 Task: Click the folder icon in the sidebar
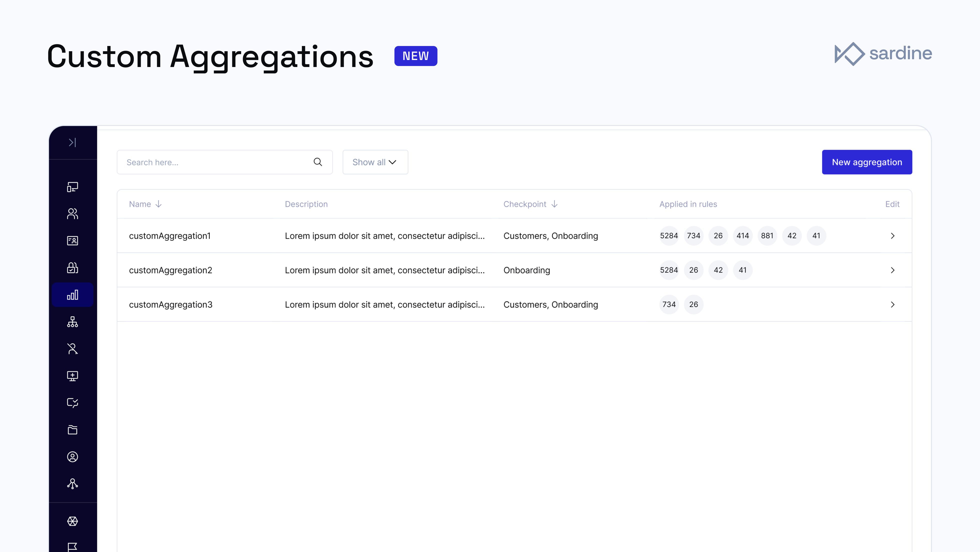73,430
